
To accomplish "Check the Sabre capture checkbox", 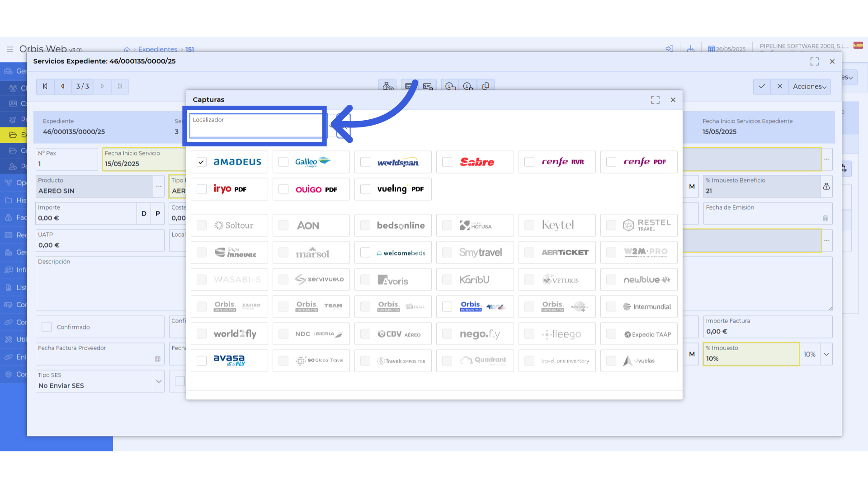I will pos(447,162).
